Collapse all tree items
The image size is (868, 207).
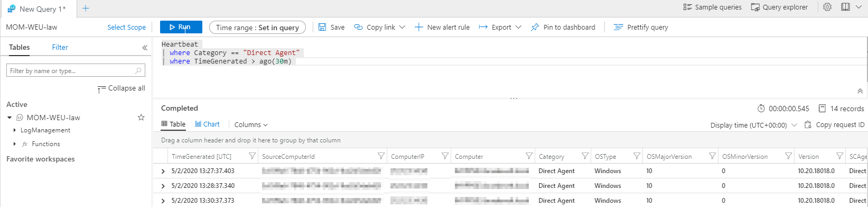tap(122, 88)
